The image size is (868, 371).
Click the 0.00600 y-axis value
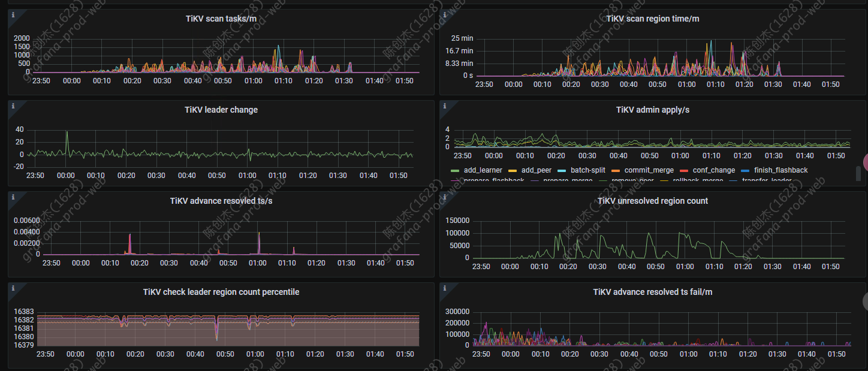[27, 221]
